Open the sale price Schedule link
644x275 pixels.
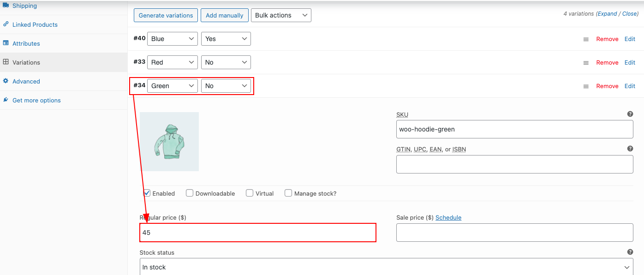click(x=448, y=217)
